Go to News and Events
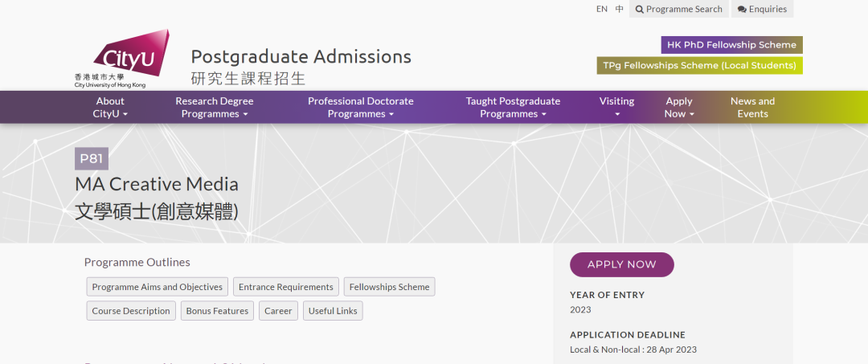 click(x=752, y=107)
